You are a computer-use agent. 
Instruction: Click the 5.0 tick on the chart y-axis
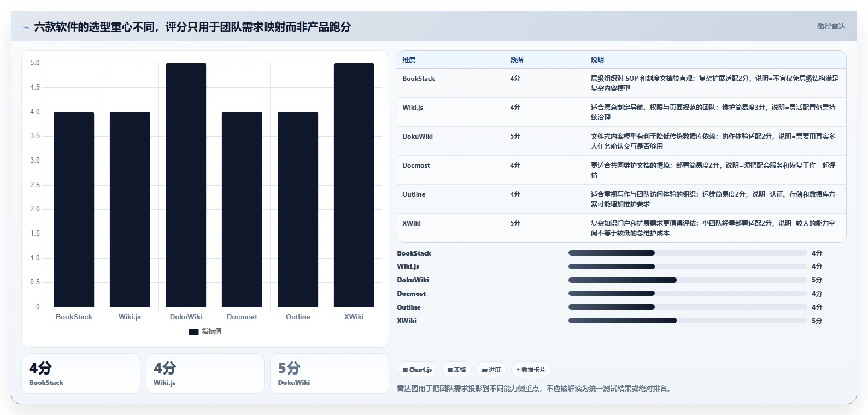pyautogui.click(x=35, y=63)
